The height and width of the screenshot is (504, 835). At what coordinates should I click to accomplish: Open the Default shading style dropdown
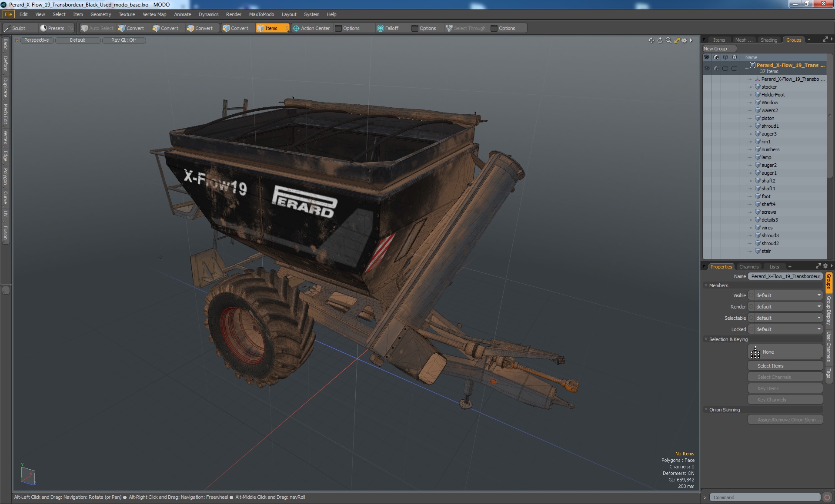coord(78,40)
